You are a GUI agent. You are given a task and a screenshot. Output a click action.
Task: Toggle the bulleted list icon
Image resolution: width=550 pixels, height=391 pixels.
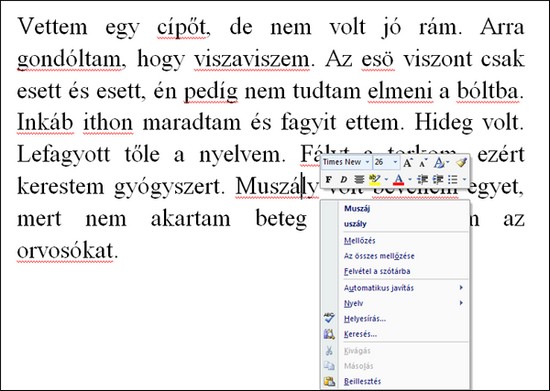click(x=453, y=180)
